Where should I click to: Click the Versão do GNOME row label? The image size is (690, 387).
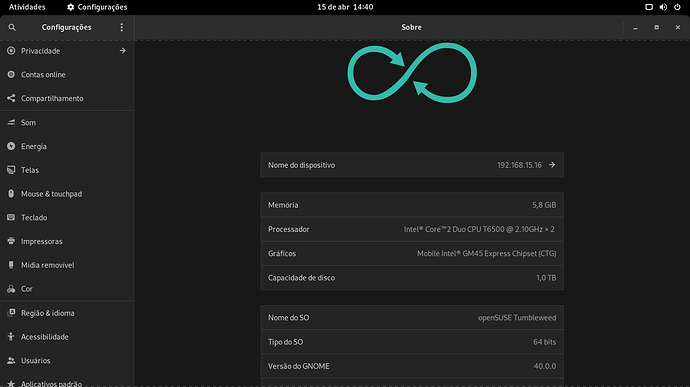click(299, 366)
